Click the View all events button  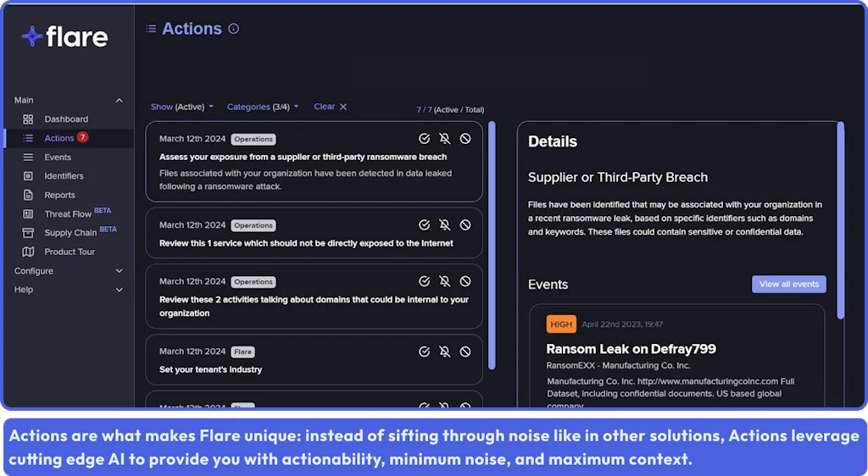pyautogui.click(x=789, y=285)
